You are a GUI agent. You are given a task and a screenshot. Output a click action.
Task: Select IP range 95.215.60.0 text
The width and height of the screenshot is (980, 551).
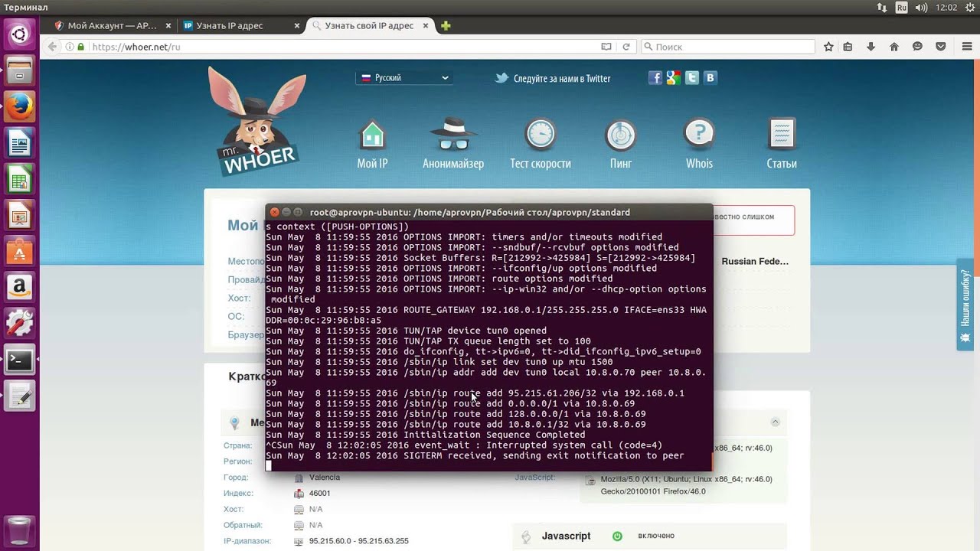pyautogui.click(x=358, y=541)
